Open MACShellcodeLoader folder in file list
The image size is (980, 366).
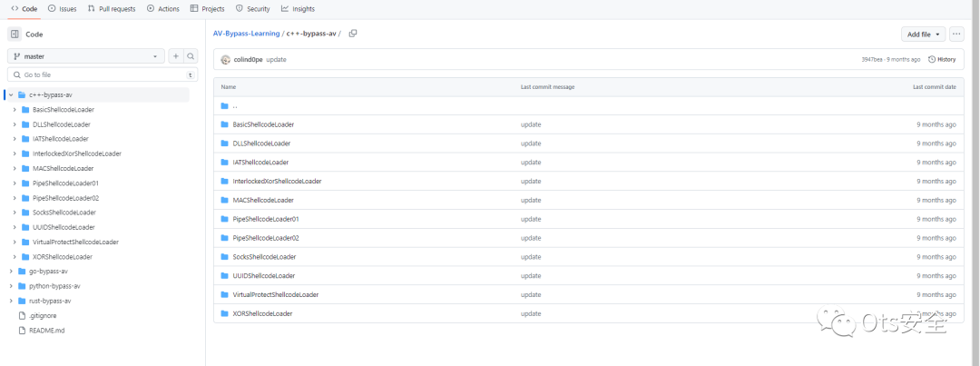(263, 200)
